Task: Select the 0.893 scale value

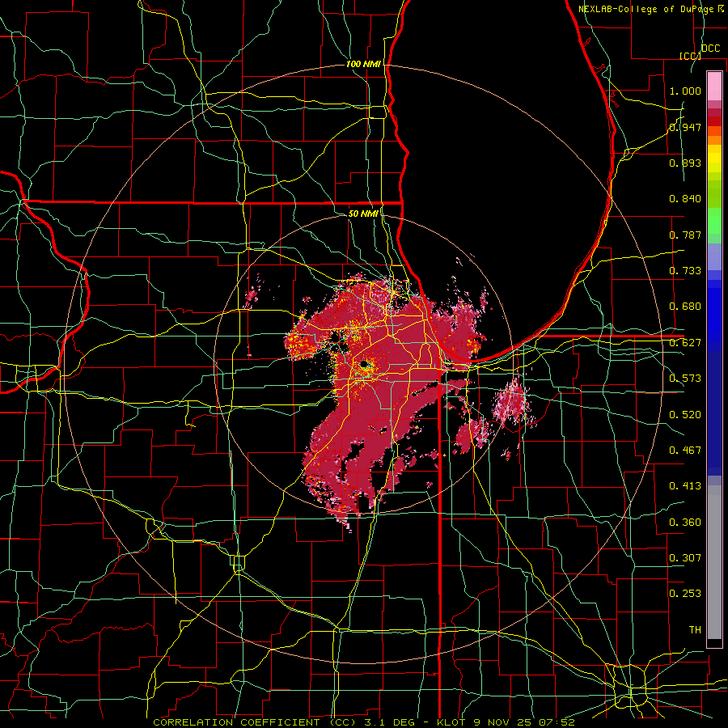Action: [685, 163]
